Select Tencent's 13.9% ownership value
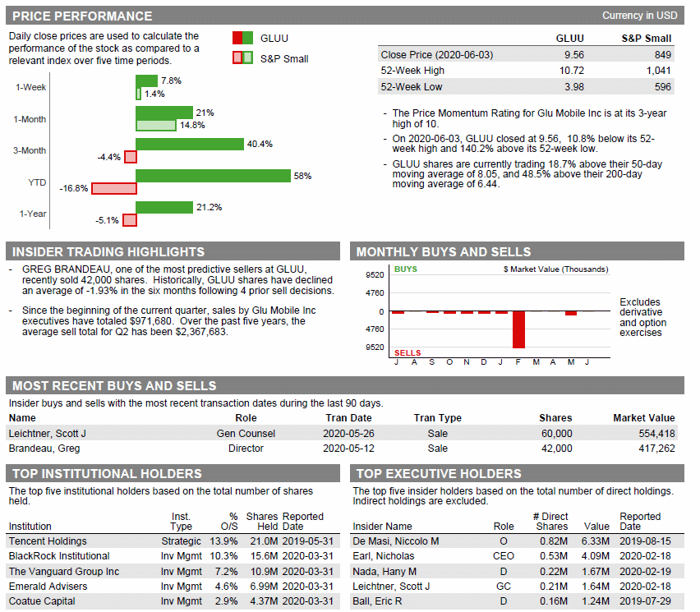Image resolution: width=700 pixels, height=612 pixels. coord(223,541)
